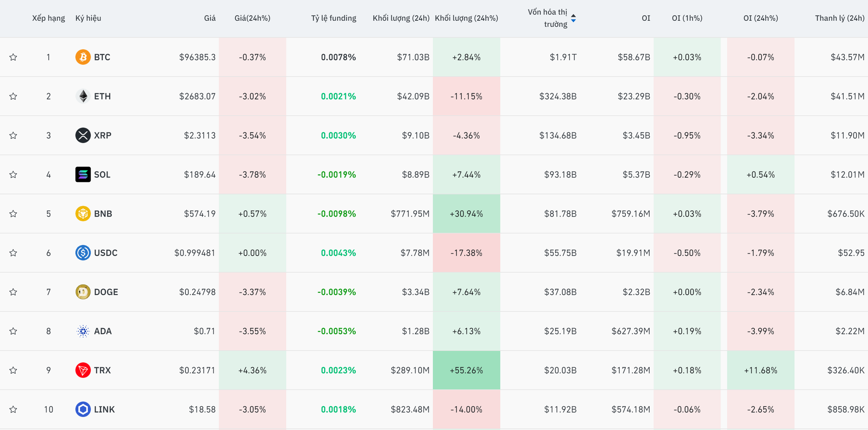Screen dimensions: 868x430
Task: Click TRX's green +55.26% volume cell
Action: click(x=466, y=370)
